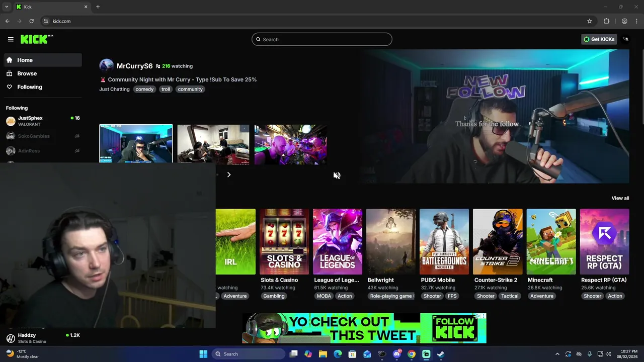This screenshot has width=644, height=362.
Task: Open Respect RP (GTA) category card
Action: (604, 242)
